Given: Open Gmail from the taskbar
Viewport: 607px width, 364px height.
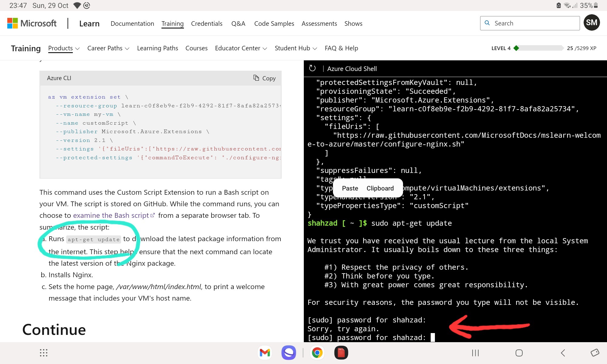Looking at the screenshot, I should click(x=264, y=352).
